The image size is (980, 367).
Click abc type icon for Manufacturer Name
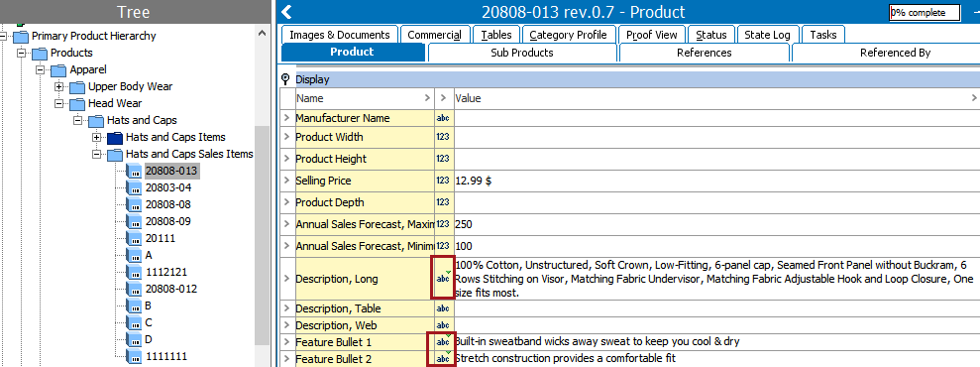click(443, 118)
